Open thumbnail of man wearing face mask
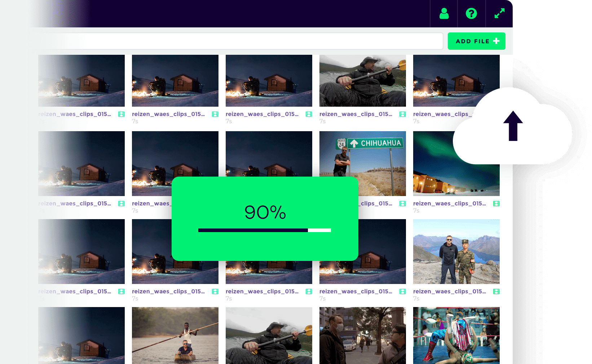This screenshot has width=592, height=364. pos(362,335)
